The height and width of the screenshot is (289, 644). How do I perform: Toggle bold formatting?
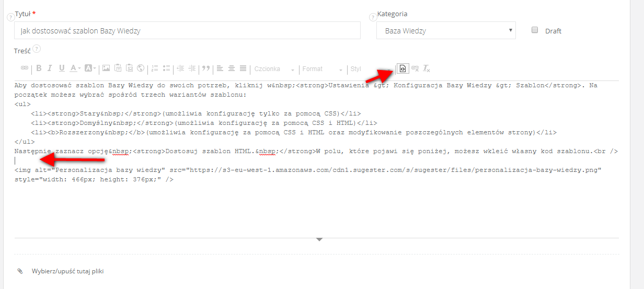click(x=39, y=68)
